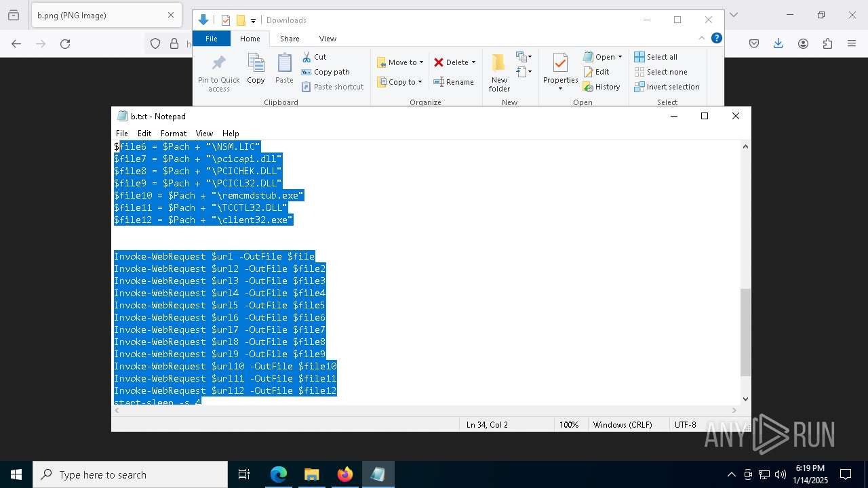This screenshot has width=868, height=488.
Task: Open Explorer Help question mark icon
Action: coord(716,39)
